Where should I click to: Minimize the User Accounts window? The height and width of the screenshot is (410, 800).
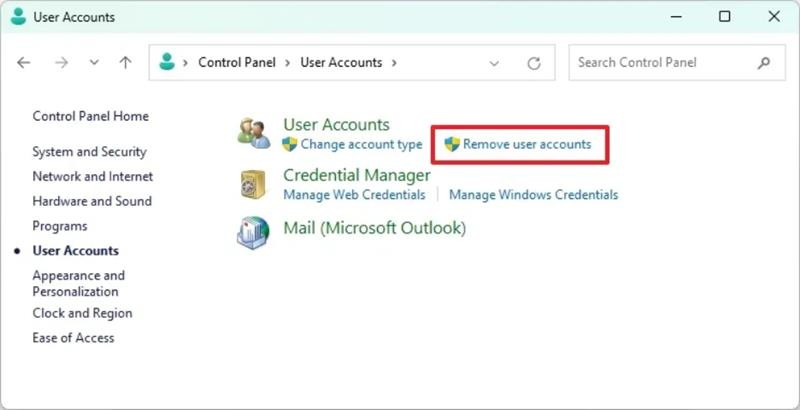[x=676, y=17]
